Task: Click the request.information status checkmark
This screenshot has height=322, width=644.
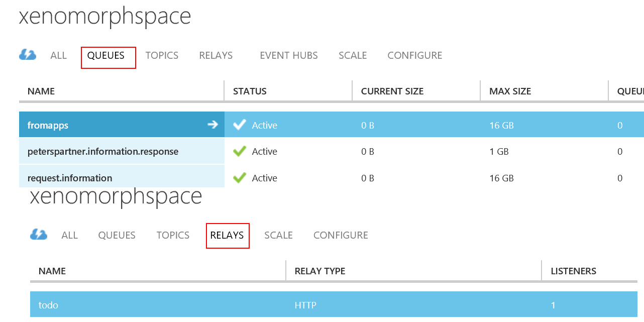Action: click(240, 178)
